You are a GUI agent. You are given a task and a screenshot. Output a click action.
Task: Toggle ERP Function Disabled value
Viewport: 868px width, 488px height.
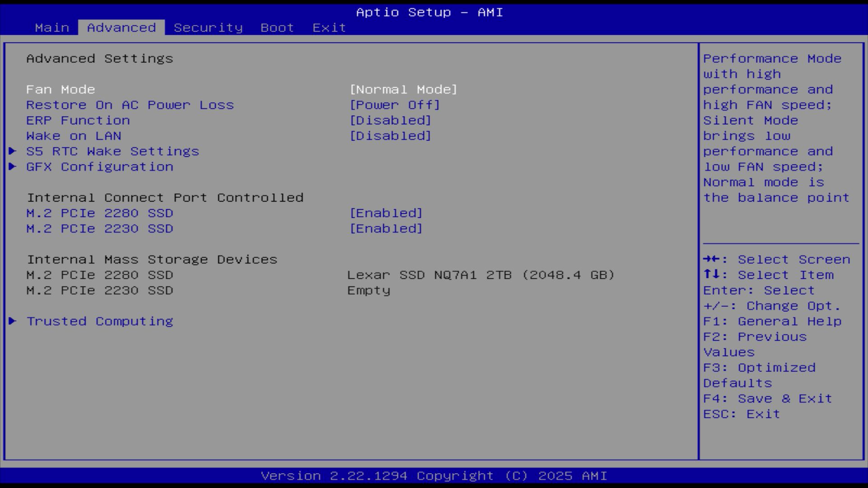click(x=390, y=120)
